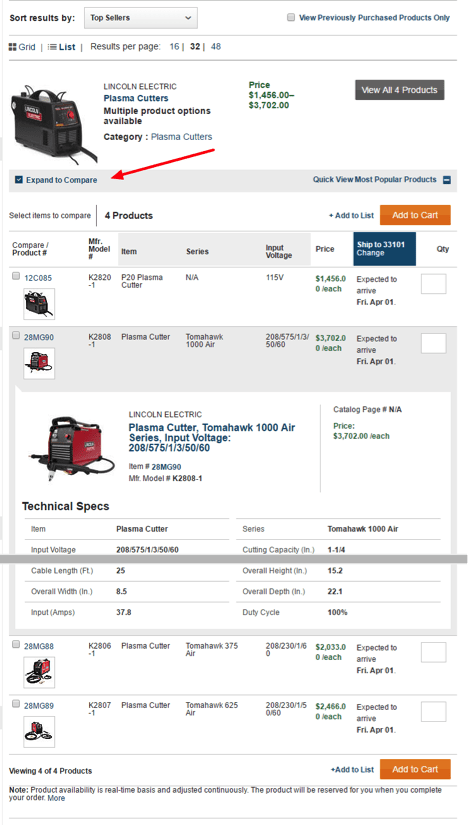The image size is (468, 825).
Task: Show 16 results per page
Action: coord(174,47)
